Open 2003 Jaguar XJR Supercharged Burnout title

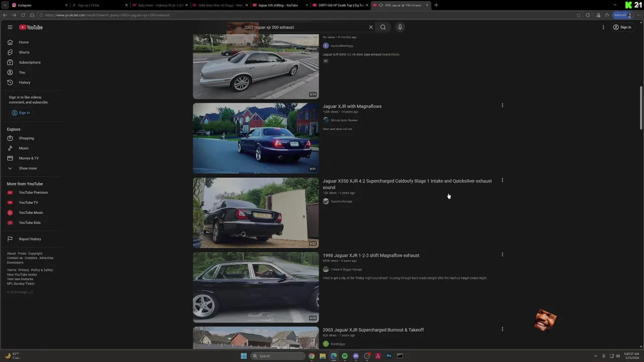point(373,330)
